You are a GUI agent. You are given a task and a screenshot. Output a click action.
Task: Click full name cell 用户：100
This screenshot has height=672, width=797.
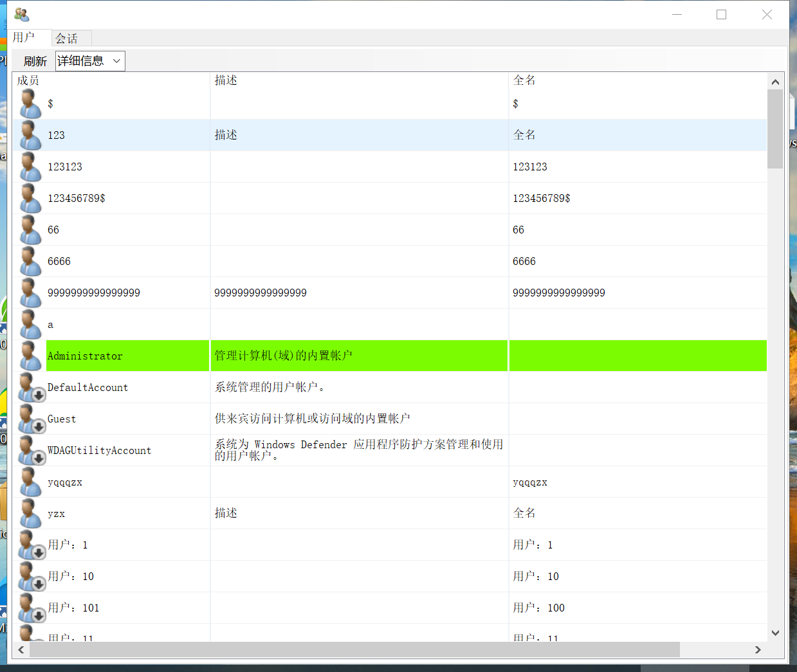538,608
